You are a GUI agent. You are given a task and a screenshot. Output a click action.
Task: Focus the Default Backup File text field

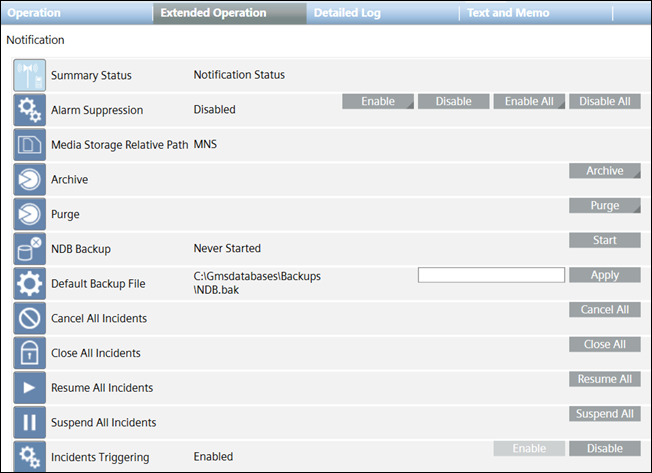pos(491,275)
